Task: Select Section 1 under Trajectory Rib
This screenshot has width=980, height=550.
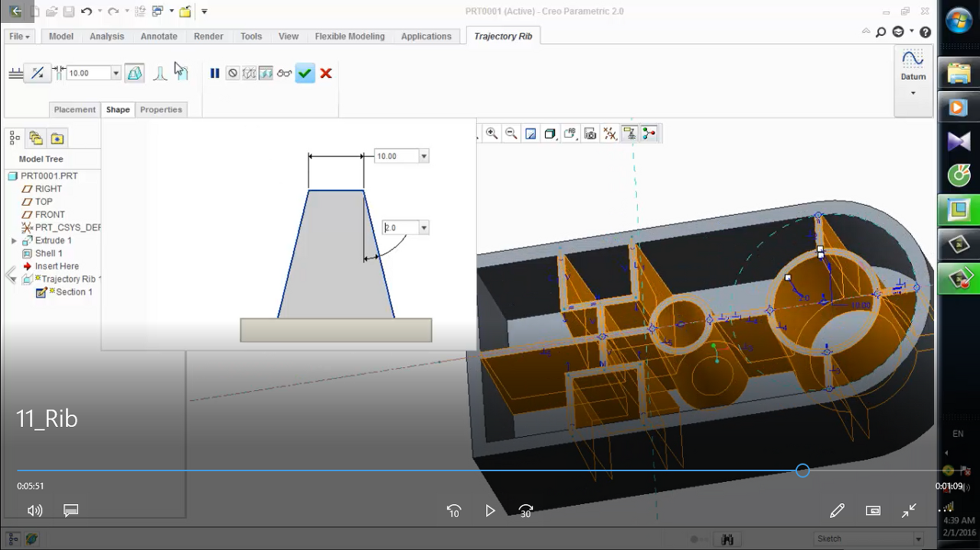Action: click(74, 292)
